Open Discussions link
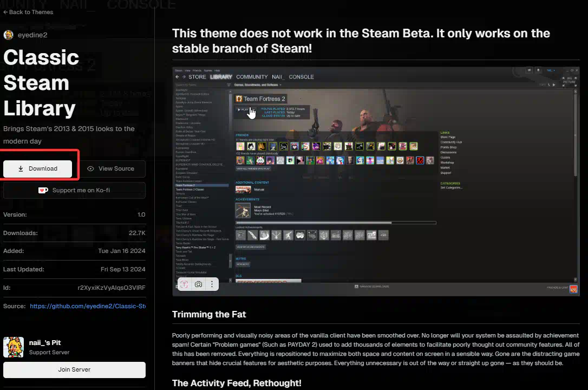 point(448,152)
